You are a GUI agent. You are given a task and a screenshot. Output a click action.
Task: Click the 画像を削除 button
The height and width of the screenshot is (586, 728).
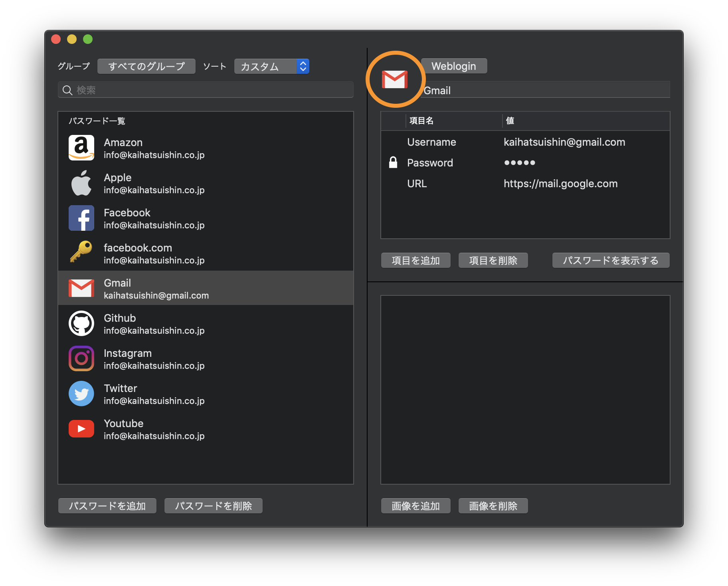[x=493, y=506]
